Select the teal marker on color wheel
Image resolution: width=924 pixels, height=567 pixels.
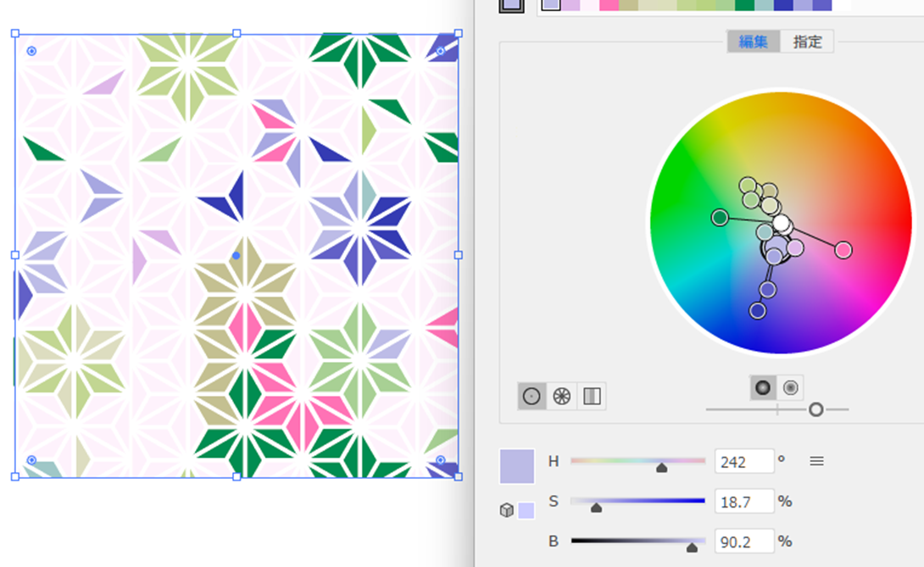coord(765,232)
